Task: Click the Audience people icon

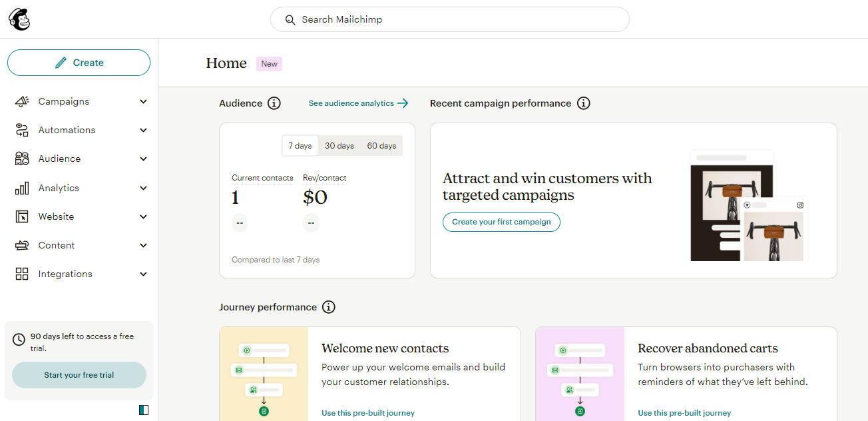Action: click(x=22, y=159)
